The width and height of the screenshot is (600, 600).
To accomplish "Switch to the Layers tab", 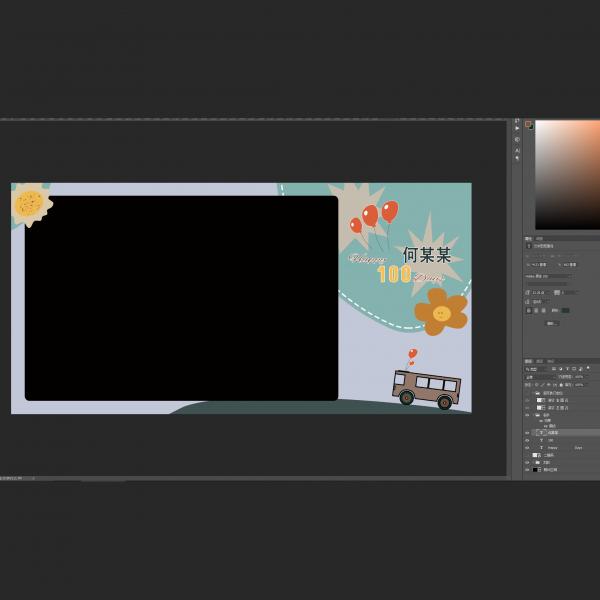I will tap(529, 361).
